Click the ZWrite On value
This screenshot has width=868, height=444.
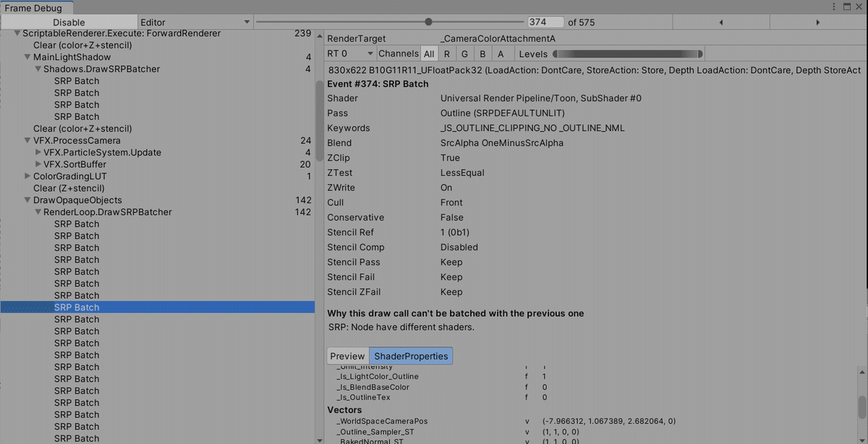(447, 188)
